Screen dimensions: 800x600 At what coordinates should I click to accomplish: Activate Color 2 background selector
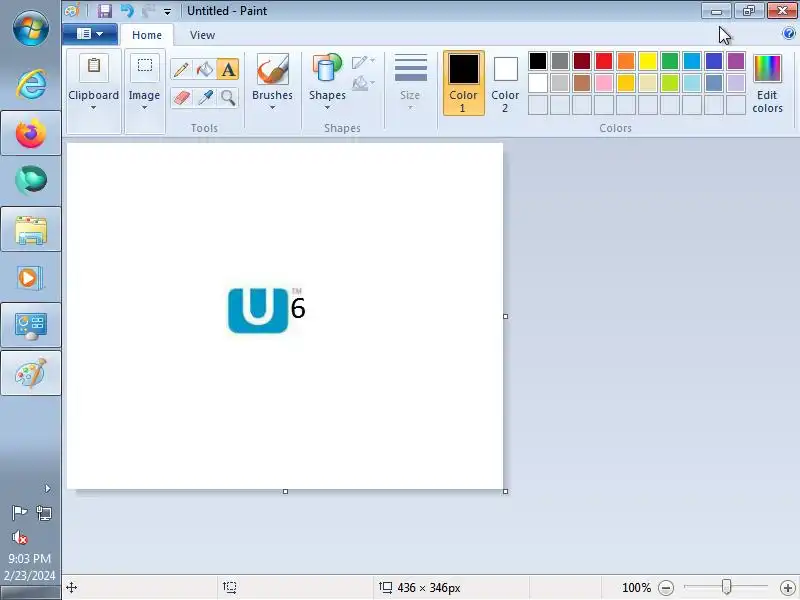point(505,83)
